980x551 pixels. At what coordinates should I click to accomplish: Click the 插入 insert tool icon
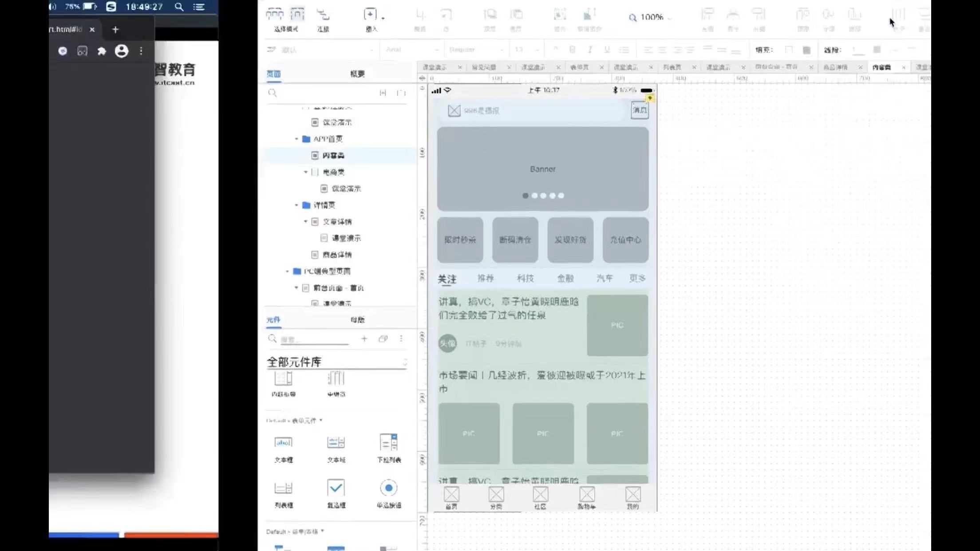click(370, 15)
